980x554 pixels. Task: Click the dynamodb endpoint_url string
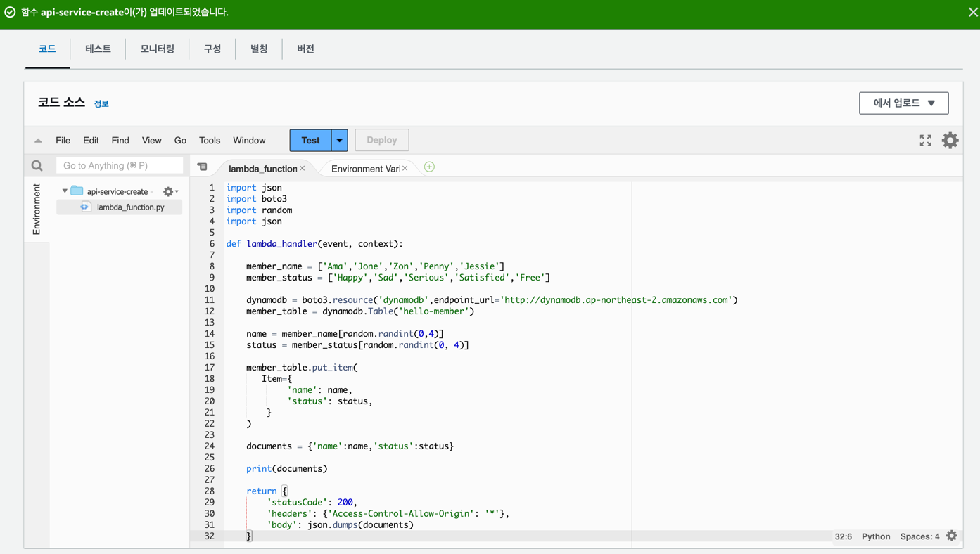point(616,300)
